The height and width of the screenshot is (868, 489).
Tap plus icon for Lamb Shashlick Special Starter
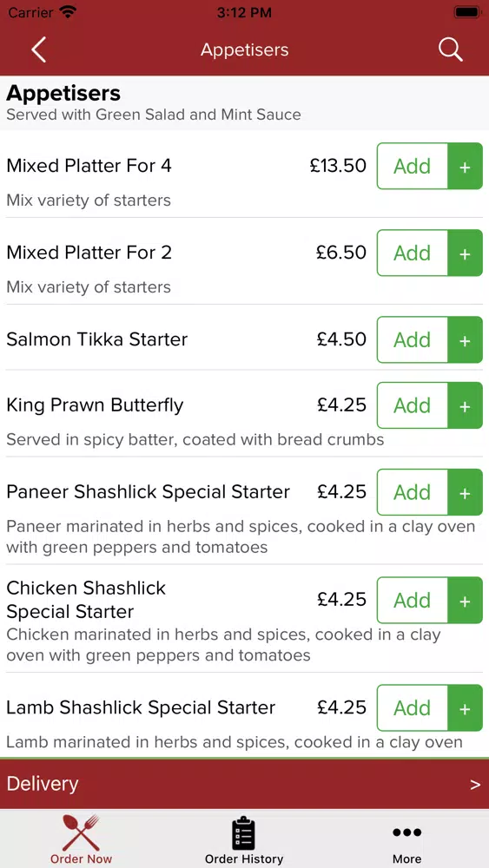point(466,708)
